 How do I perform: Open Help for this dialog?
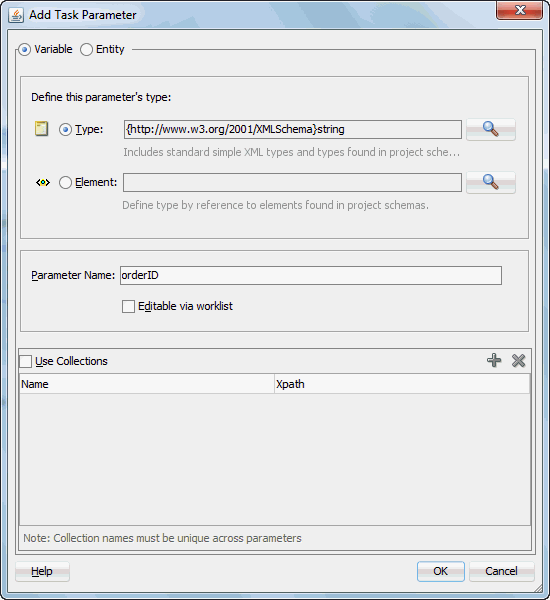42,571
